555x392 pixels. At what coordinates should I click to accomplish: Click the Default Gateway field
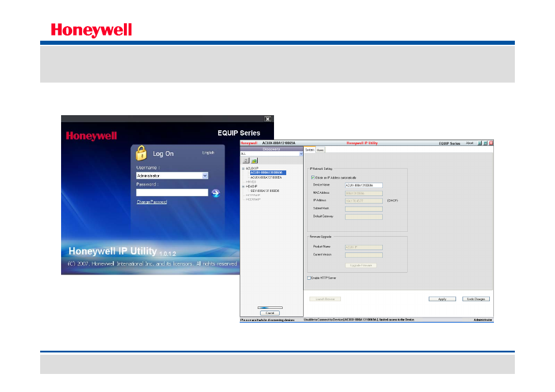click(364, 217)
